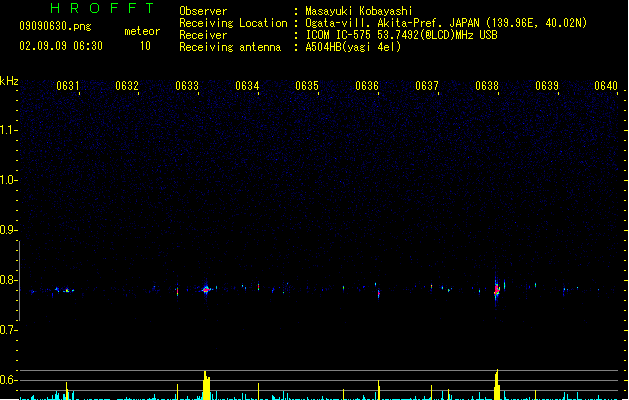
Task: Click the bright meteor echo near 0638
Action: coord(496,290)
